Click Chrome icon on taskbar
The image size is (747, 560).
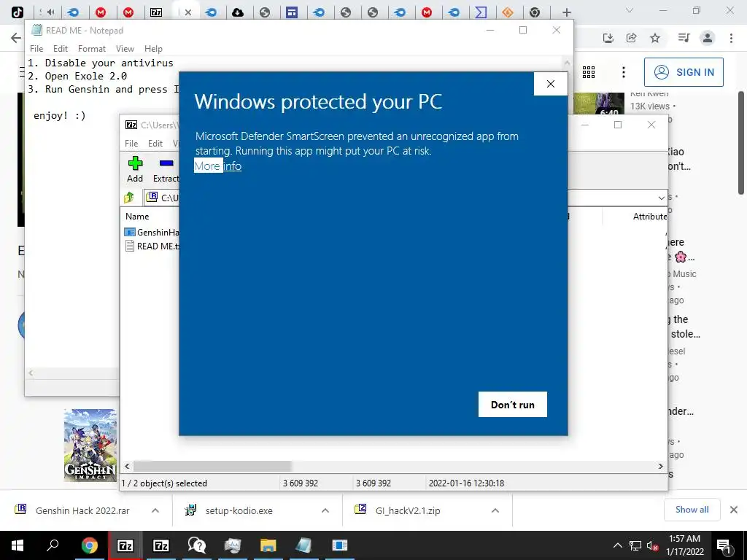click(x=89, y=545)
